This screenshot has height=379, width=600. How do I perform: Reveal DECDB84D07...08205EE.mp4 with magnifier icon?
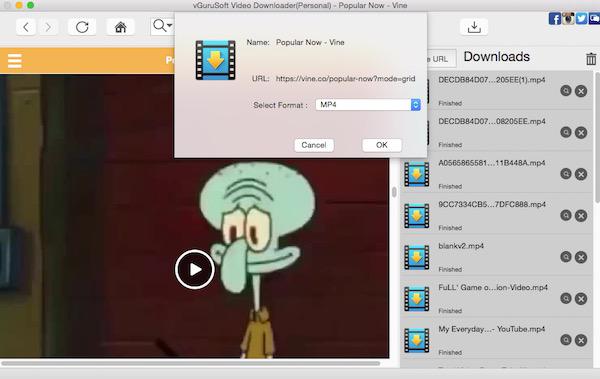566,132
